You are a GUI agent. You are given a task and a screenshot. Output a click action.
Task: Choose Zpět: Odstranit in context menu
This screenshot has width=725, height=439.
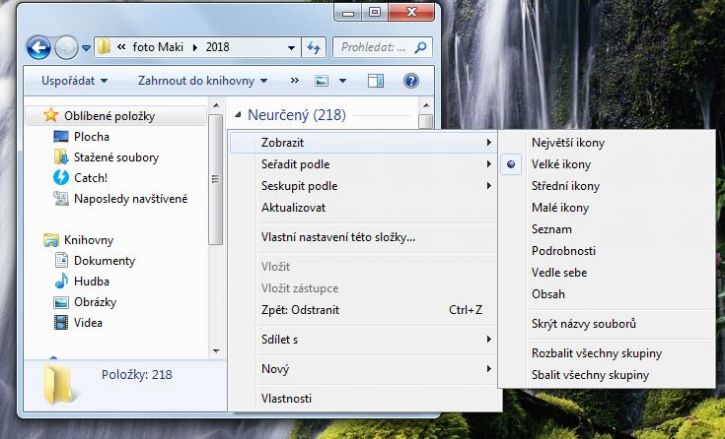click(364, 310)
